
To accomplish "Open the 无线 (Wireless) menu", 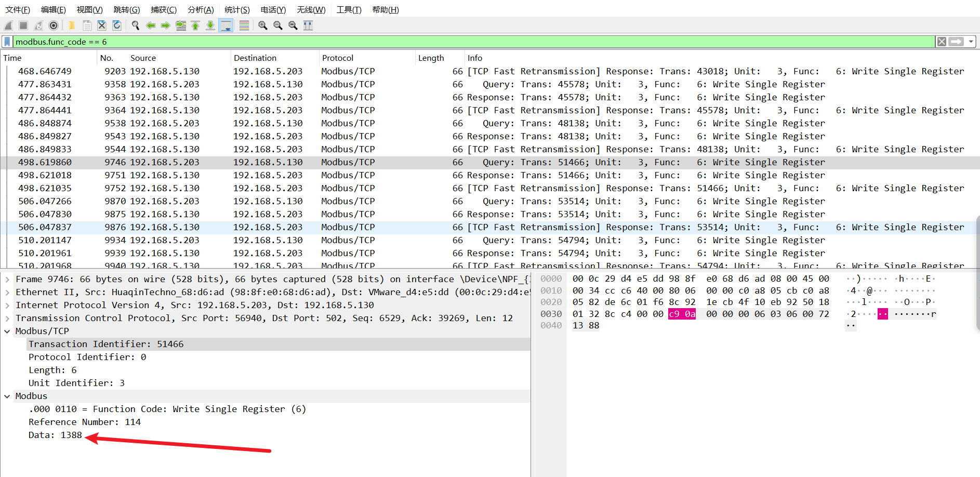I will 311,10.
